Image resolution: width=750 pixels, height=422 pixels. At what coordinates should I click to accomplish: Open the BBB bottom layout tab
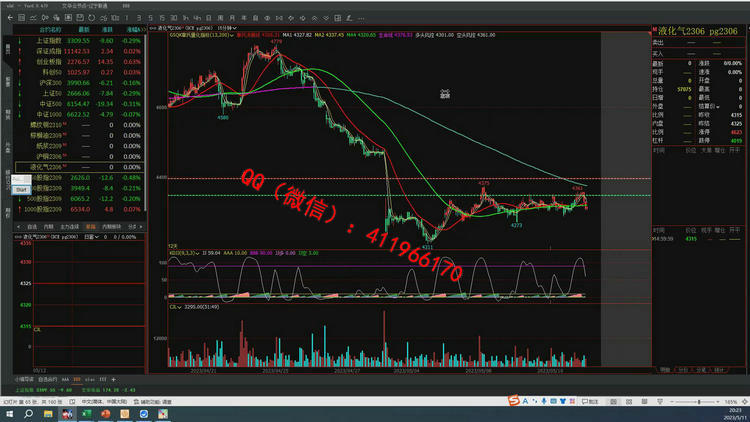(x=77, y=379)
